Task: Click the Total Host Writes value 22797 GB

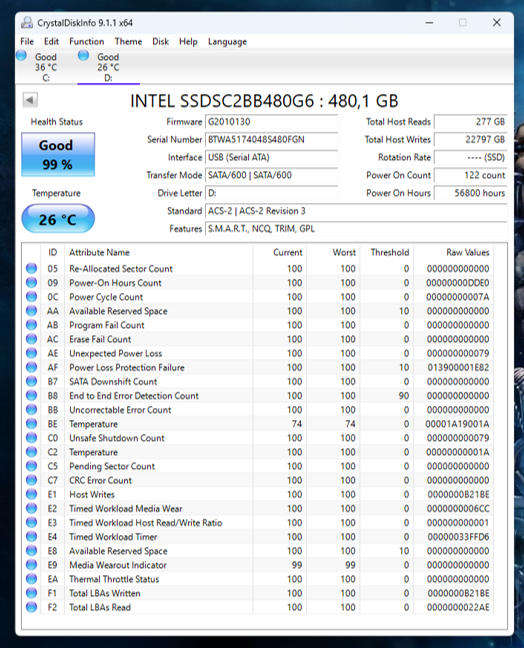Action: (471, 140)
